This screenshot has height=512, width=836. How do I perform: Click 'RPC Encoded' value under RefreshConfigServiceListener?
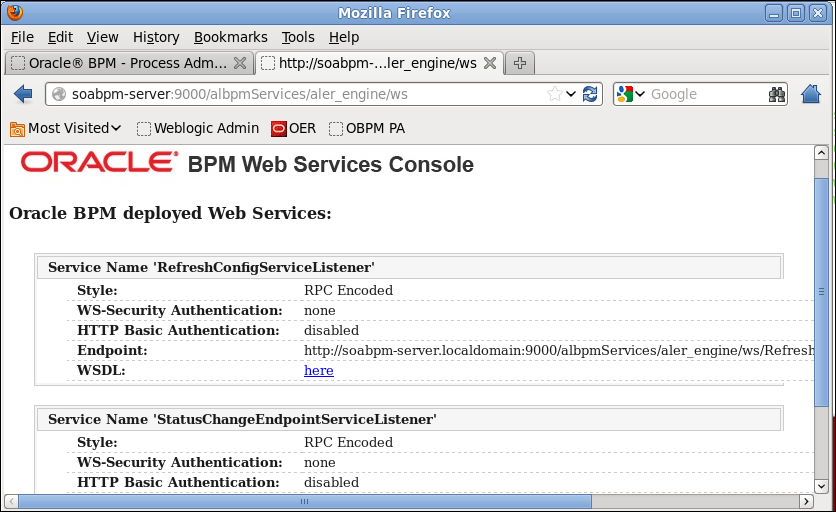coord(348,291)
